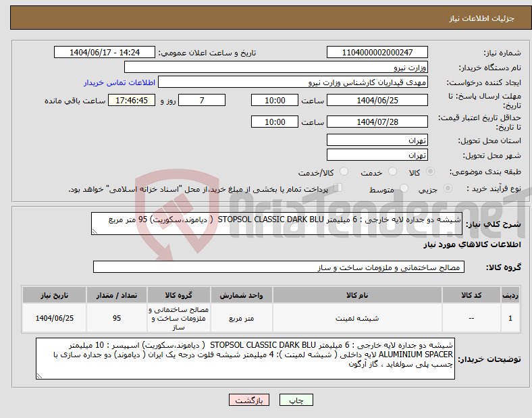The image size is (532, 418).
Task: Toggle the اسناد خزانه اسلامی payment checkbox
Action: (338, 188)
